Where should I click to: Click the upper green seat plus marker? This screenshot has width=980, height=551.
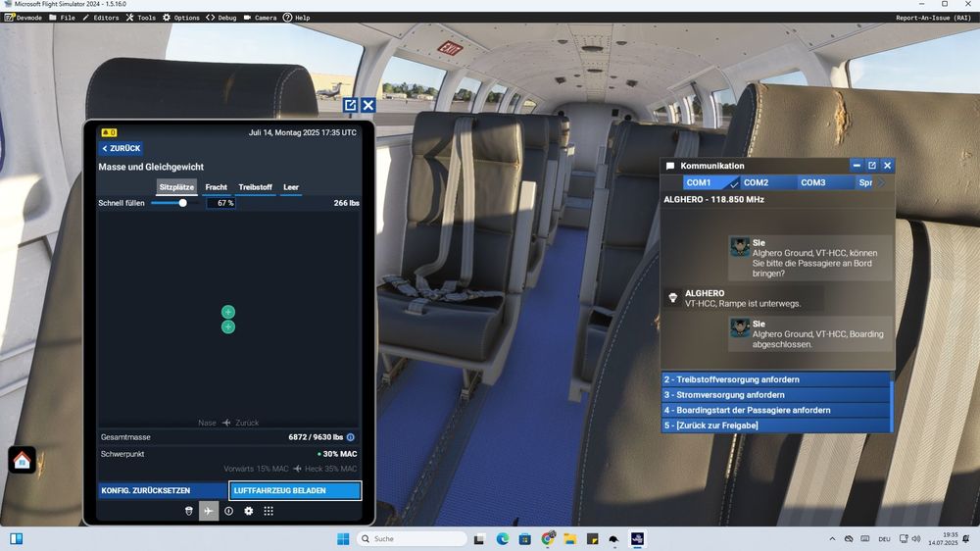point(228,312)
